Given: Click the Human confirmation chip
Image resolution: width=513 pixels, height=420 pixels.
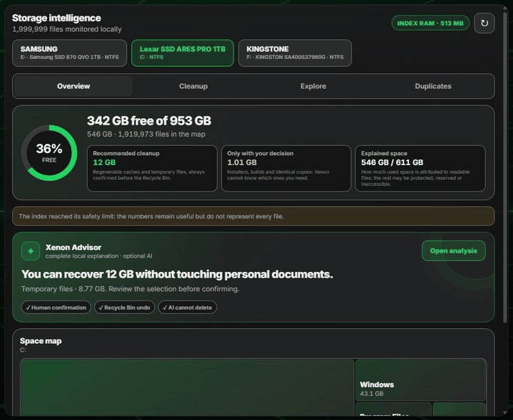Looking at the screenshot, I should 56,308.
